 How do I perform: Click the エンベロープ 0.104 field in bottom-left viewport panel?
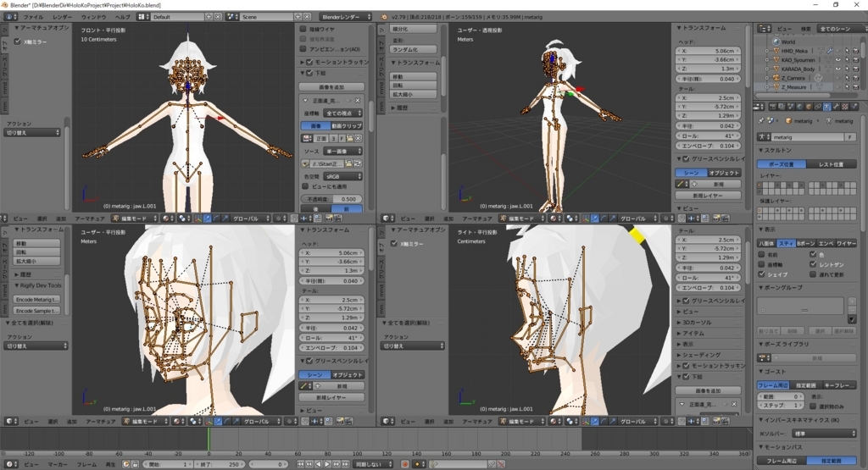tap(331, 348)
